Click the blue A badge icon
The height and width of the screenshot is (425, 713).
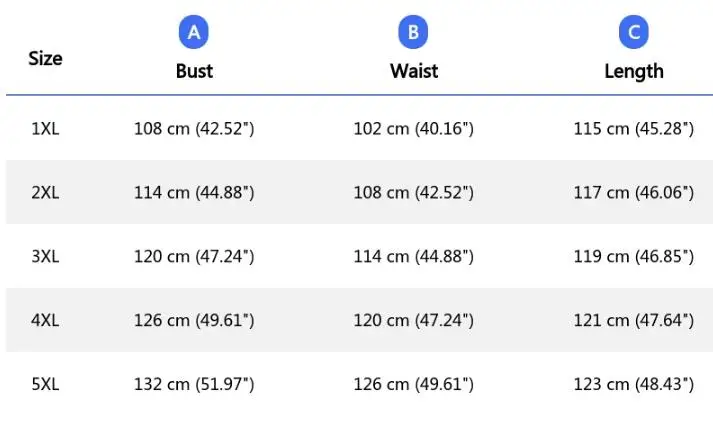pyautogui.click(x=194, y=33)
